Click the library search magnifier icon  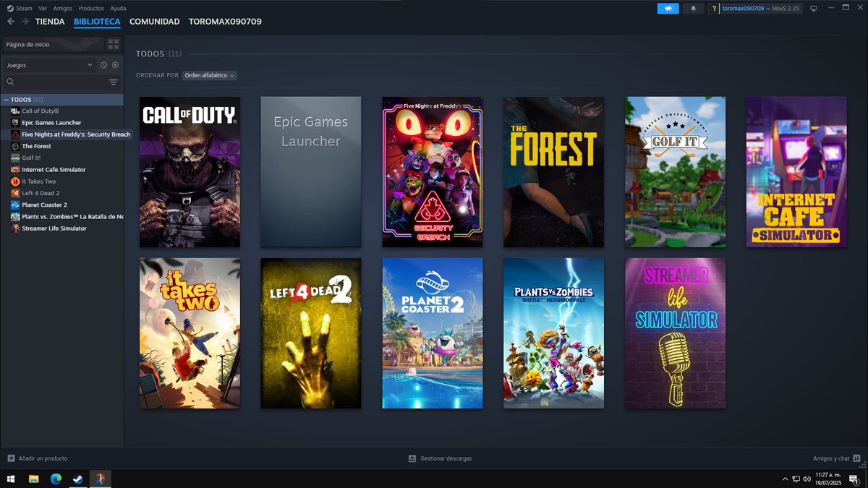tap(10, 82)
